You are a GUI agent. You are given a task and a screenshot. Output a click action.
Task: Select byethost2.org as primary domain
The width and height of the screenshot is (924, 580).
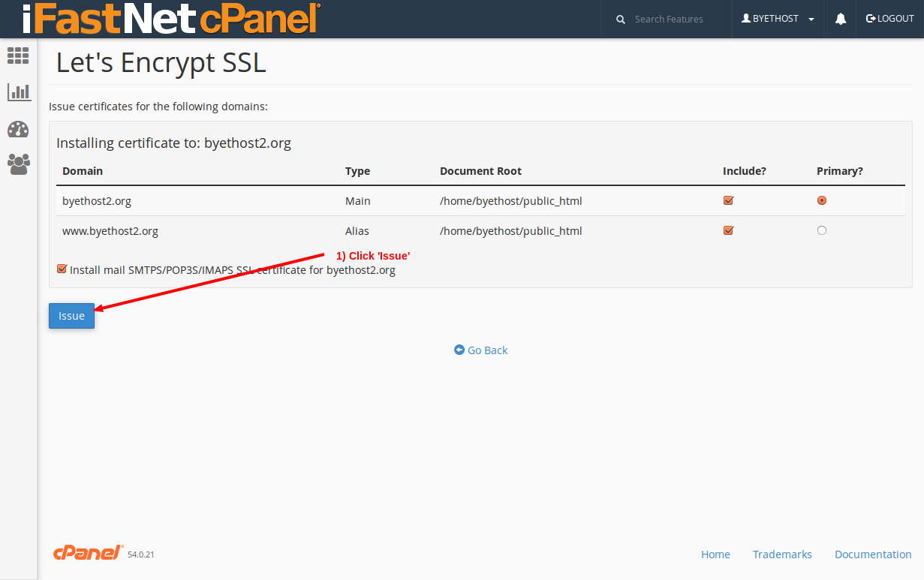tap(822, 200)
